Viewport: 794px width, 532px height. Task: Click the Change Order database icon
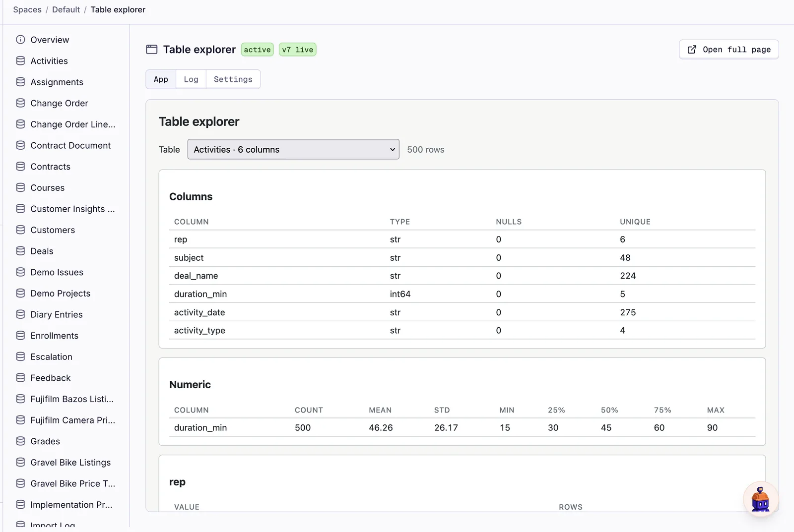(x=20, y=103)
